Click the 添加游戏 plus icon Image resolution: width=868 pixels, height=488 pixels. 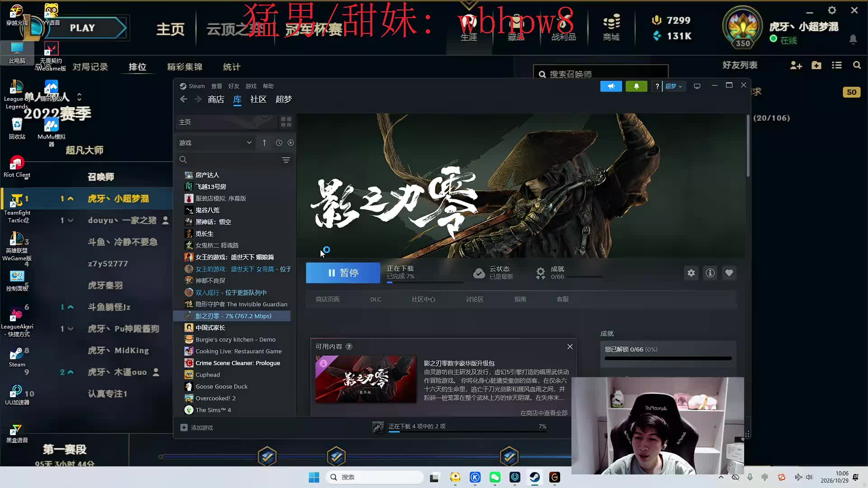click(x=184, y=427)
